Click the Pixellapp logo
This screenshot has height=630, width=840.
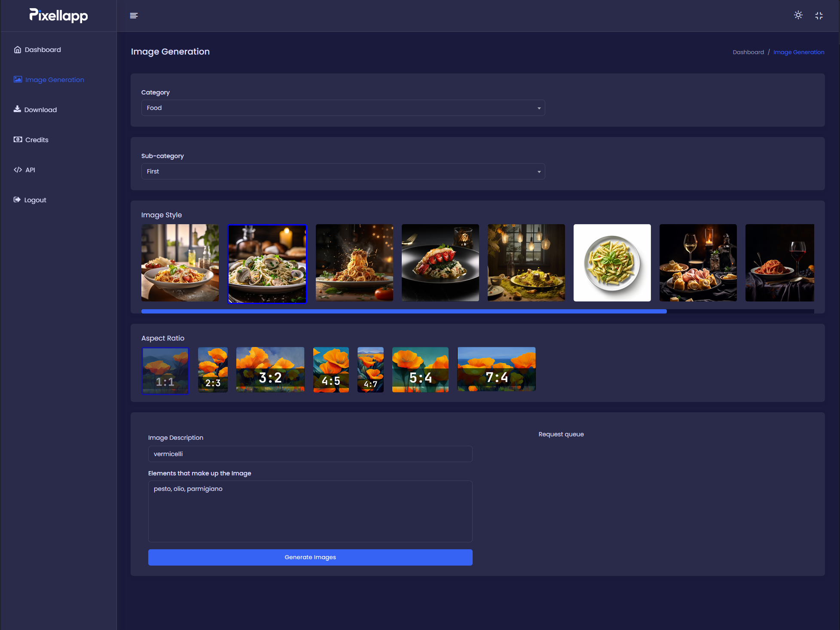58,15
